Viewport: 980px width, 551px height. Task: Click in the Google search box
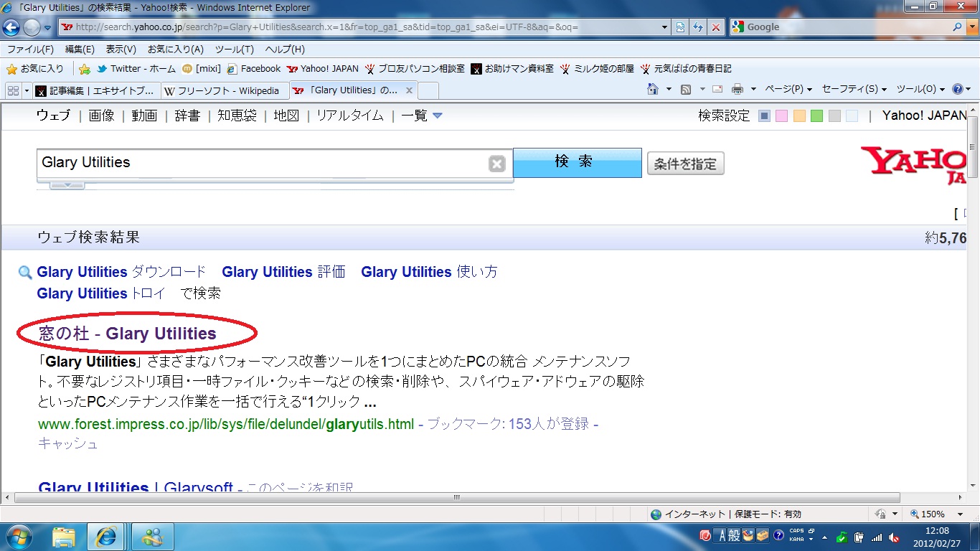pyautogui.click(x=839, y=27)
